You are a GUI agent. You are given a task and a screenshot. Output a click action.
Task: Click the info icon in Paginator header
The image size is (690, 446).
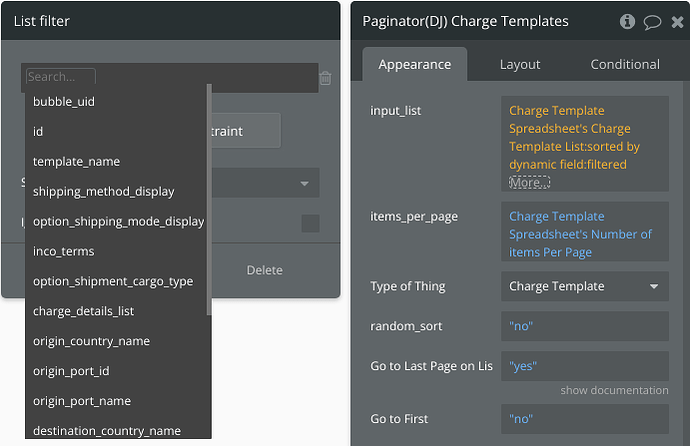628,21
